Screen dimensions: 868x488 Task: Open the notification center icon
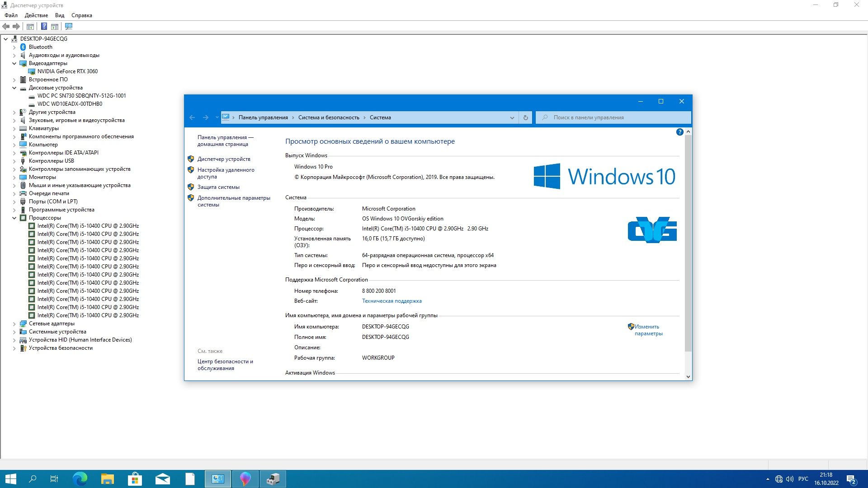pos(852,479)
